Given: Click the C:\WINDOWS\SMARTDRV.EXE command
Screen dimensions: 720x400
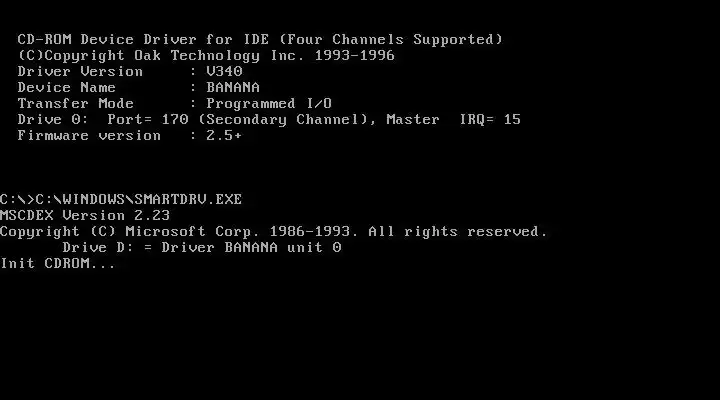Looking at the screenshot, I should [x=139, y=199].
